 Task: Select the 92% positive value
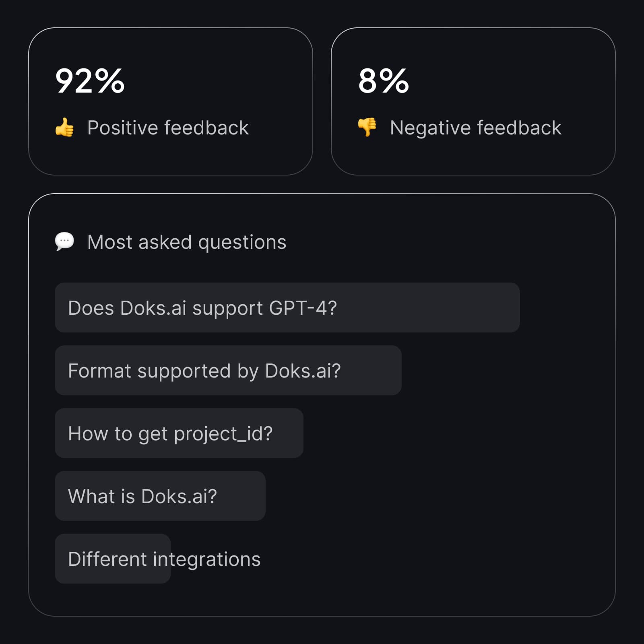coord(90,81)
